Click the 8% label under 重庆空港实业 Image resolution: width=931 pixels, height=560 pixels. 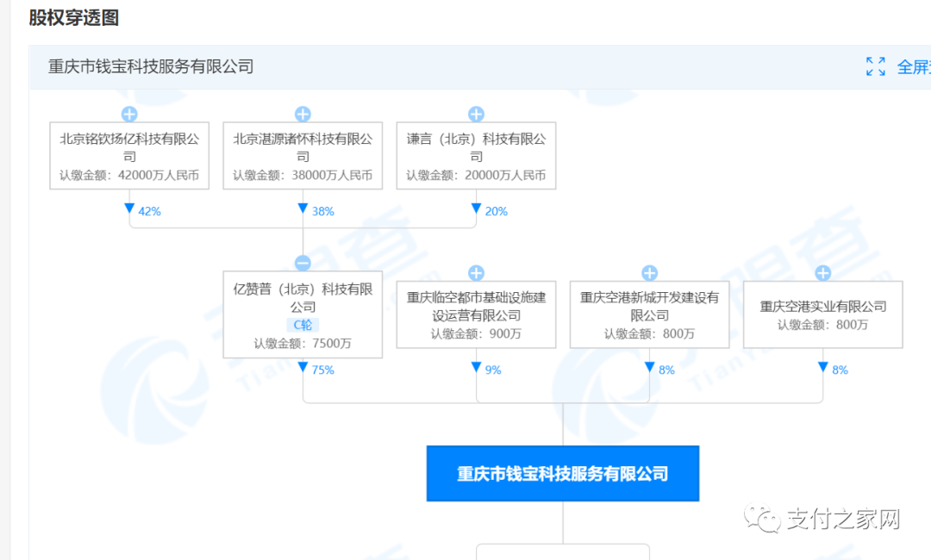click(x=840, y=370)
